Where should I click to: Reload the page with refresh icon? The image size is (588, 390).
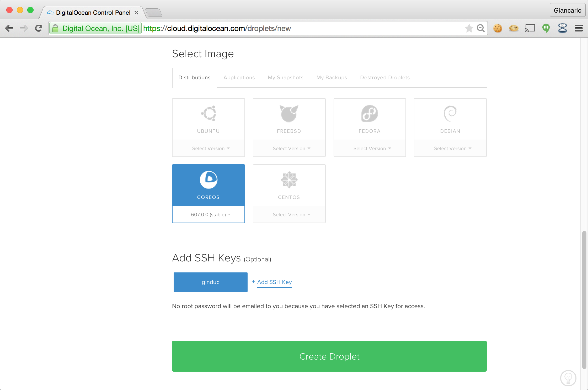39,28
